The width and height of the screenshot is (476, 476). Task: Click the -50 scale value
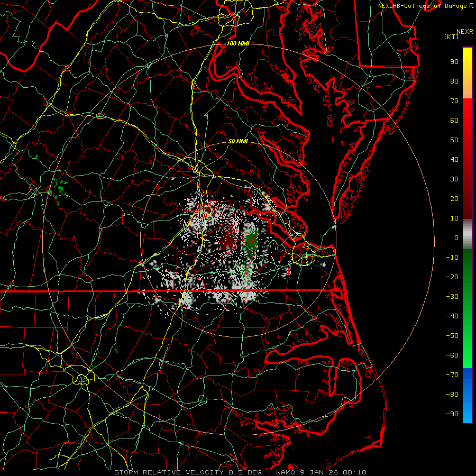click(452, 336)
